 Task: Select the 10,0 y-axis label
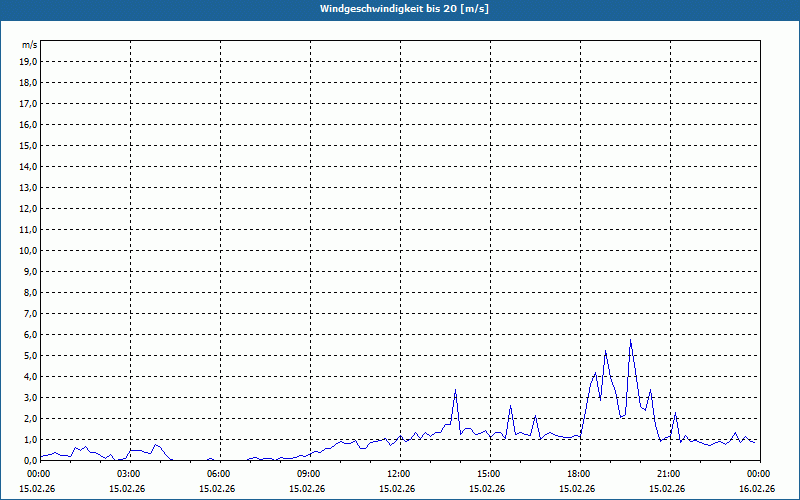(29, 251)
